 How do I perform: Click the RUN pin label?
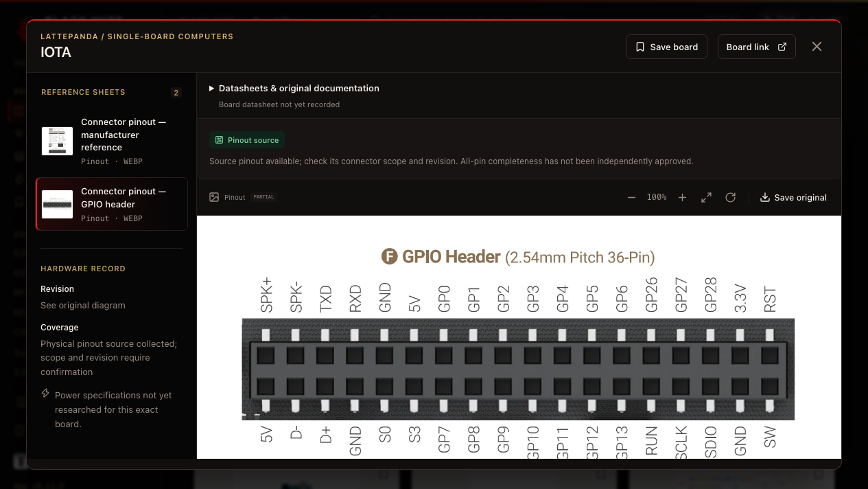point(651,441)
